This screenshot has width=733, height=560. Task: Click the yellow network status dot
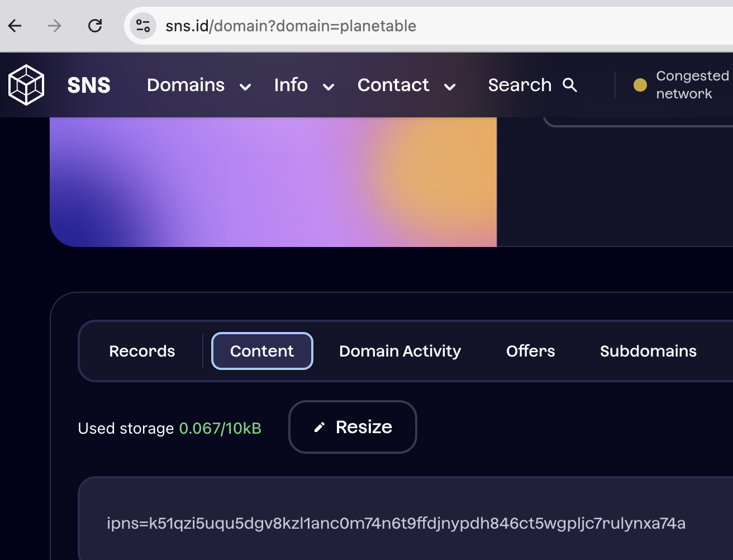coord(640,85)
